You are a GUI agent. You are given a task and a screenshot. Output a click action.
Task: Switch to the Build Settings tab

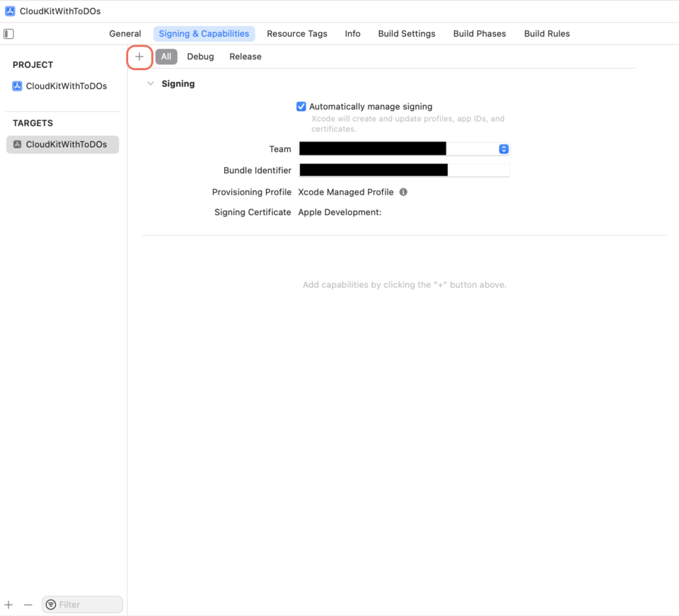coord(406,33)
